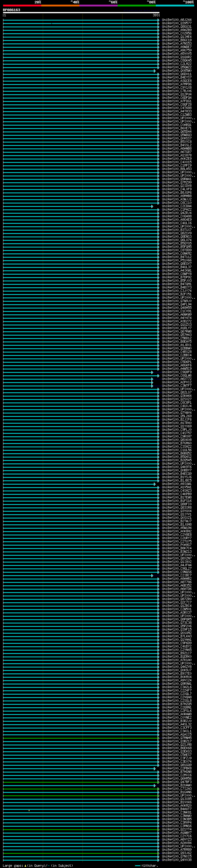Open the truncated hit UniRef100_C2CDA4

[x=177, y=206]
